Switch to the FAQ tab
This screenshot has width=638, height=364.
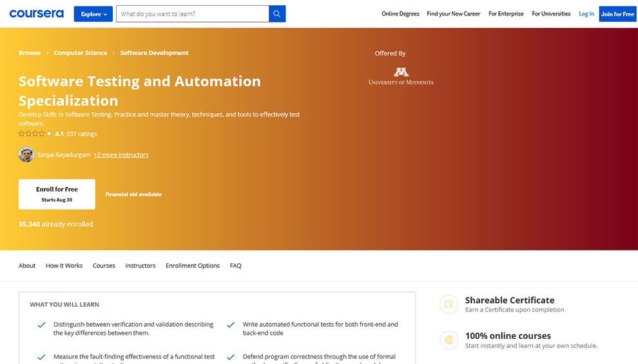pos(236,265)
